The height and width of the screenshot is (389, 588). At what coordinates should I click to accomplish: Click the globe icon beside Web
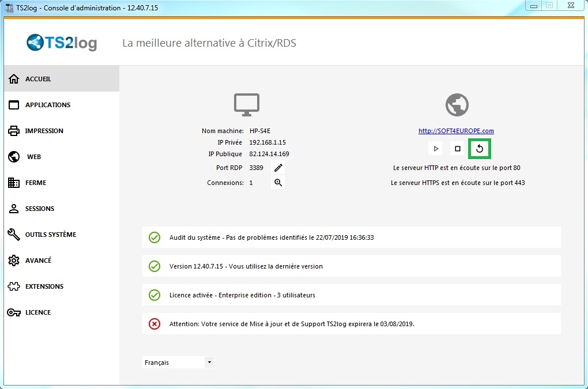click(x=14, y=157)
